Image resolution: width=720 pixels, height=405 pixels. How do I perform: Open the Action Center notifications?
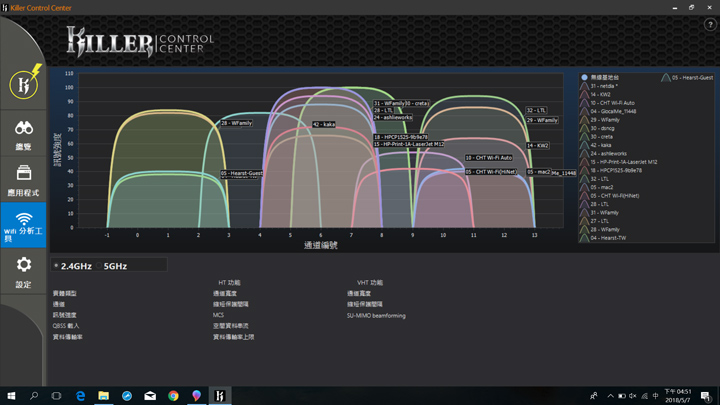706,395
